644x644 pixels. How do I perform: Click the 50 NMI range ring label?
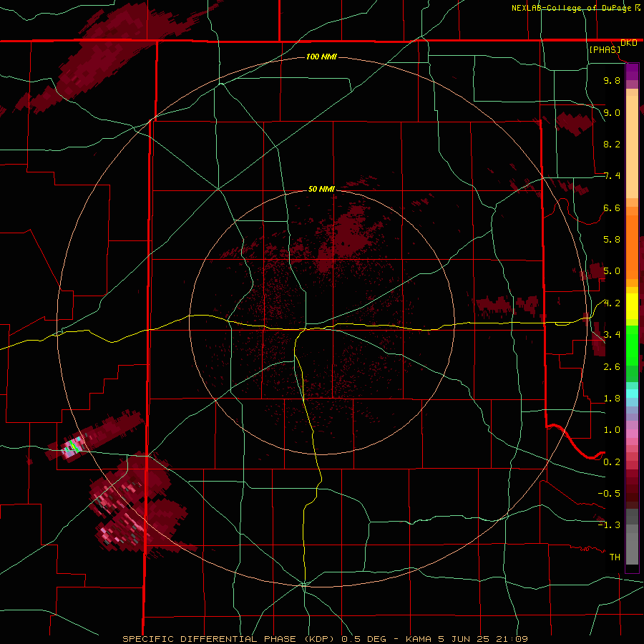(x=321, y=189)
